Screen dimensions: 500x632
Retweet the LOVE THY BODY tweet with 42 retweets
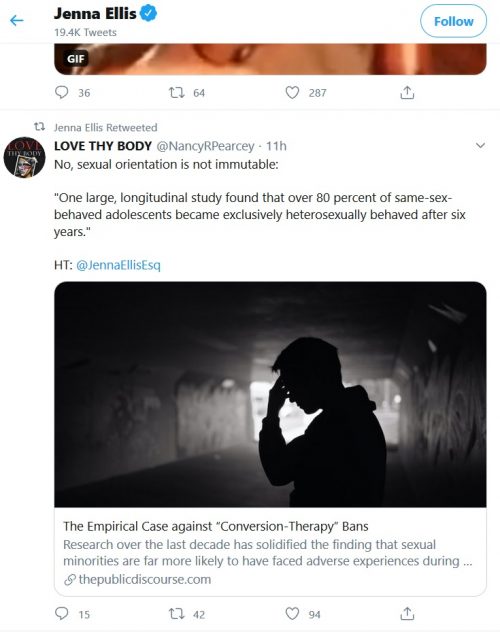(x=176, y=614)
